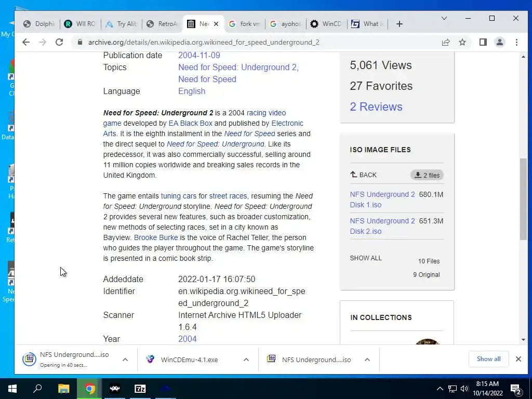Open the EA Black Box link
This screenshot has height=399, width=532.
pyautogui.click(x=190, y=123)
